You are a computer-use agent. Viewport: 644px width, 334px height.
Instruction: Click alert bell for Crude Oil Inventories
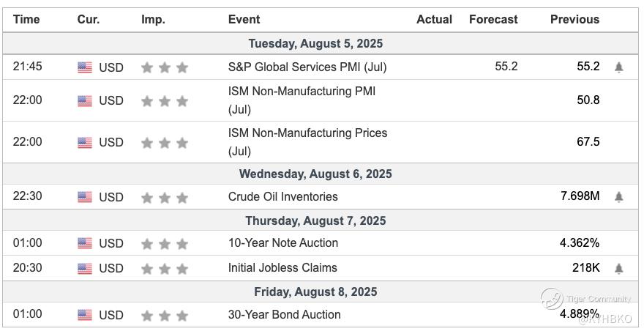pyautogui.click(x=619, y=197)
